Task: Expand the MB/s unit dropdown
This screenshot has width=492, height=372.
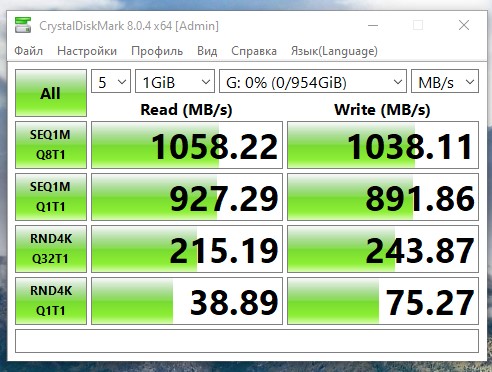Action: (445, 81)
